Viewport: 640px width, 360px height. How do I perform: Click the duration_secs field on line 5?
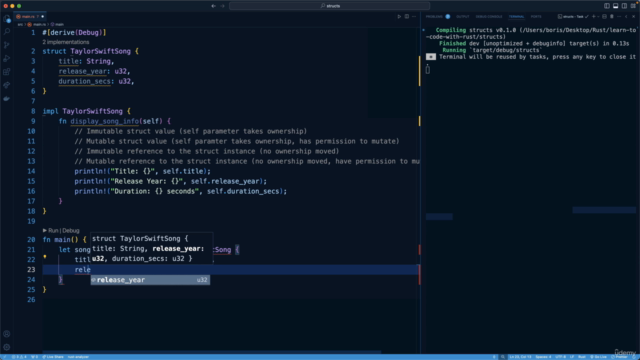point(84,81)
